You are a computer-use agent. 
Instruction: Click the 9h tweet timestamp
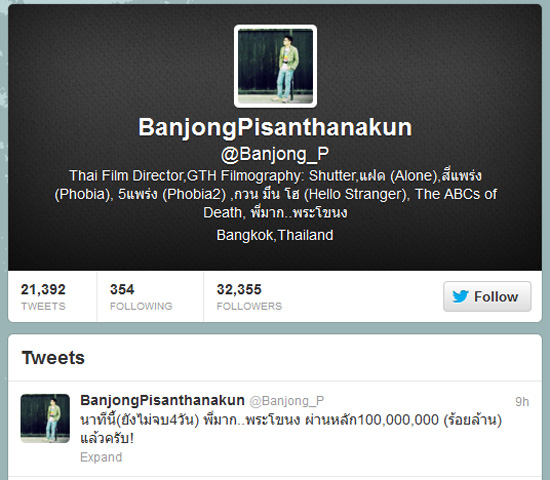coord(522,402)
